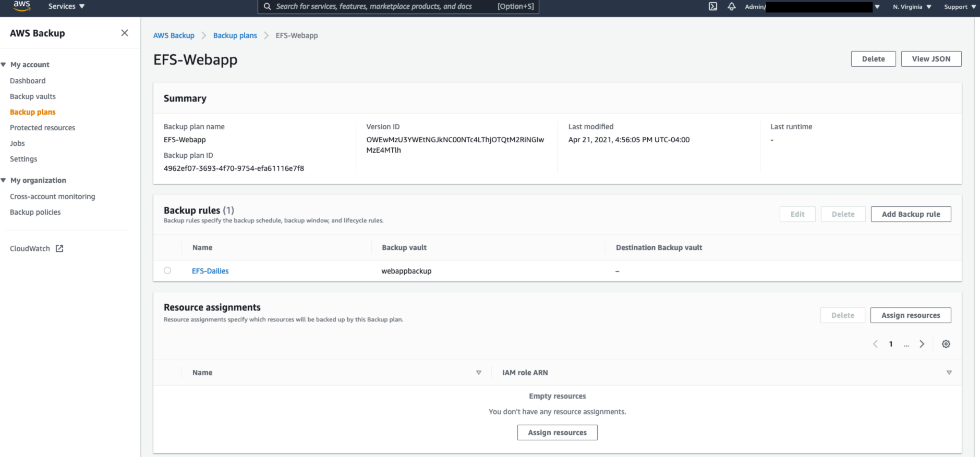Close the AWS Backup side panel
Viewport: 980px width, 457px height.
(x=125, y=33)
